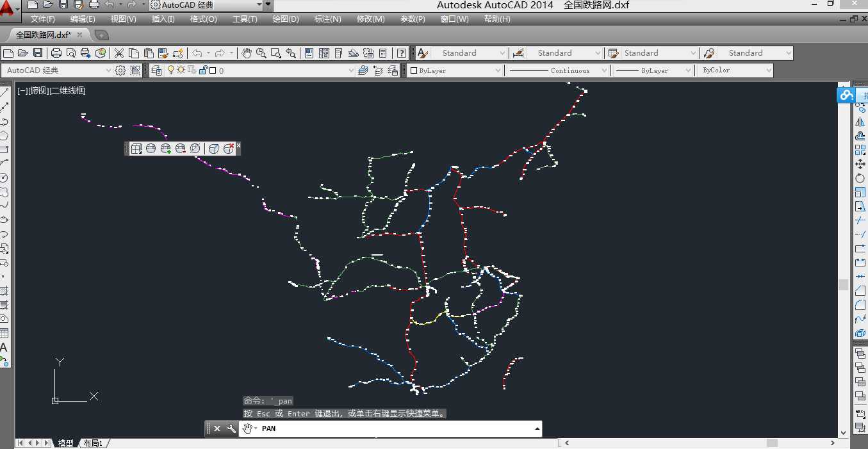Open Plot Preview icon
Viewport: 868px width, 449px height.
point(71,53)
